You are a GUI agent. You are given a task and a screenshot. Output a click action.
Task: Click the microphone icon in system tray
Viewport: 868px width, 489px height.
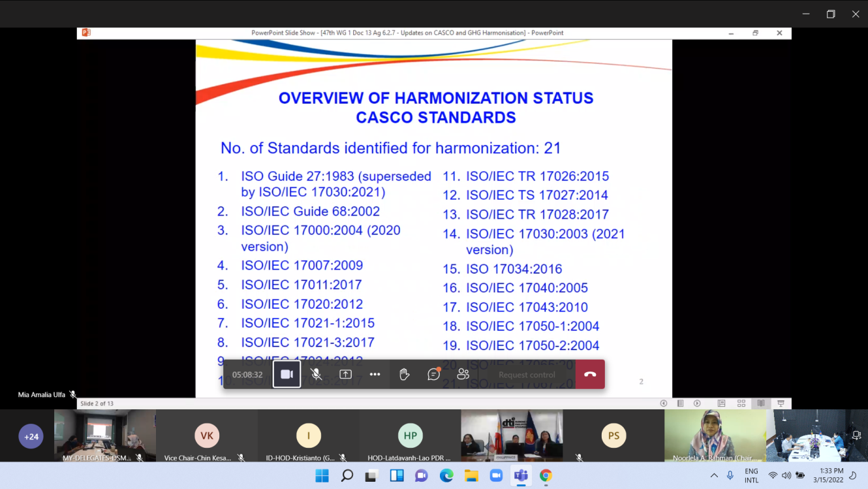[x=730, y=476]
